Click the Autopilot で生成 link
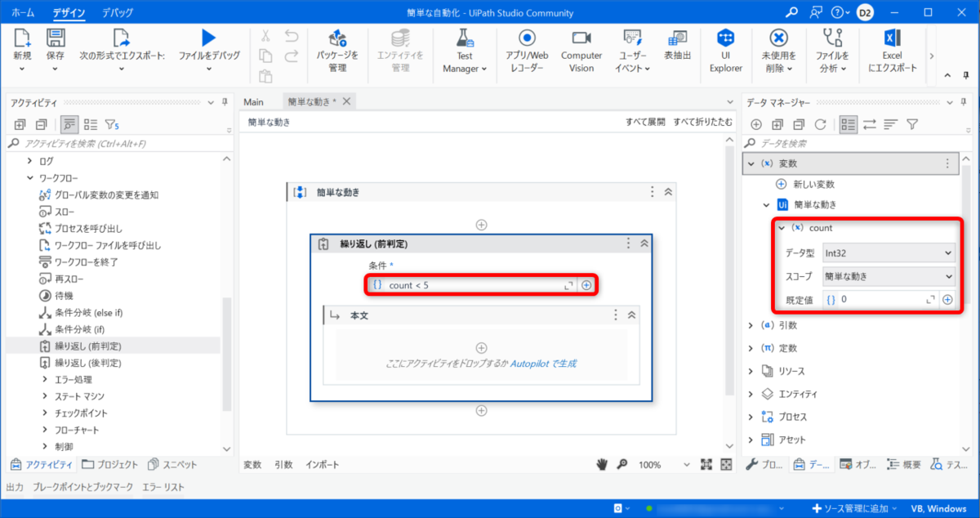This screenshot has height=518, width=980. [544, 364]
